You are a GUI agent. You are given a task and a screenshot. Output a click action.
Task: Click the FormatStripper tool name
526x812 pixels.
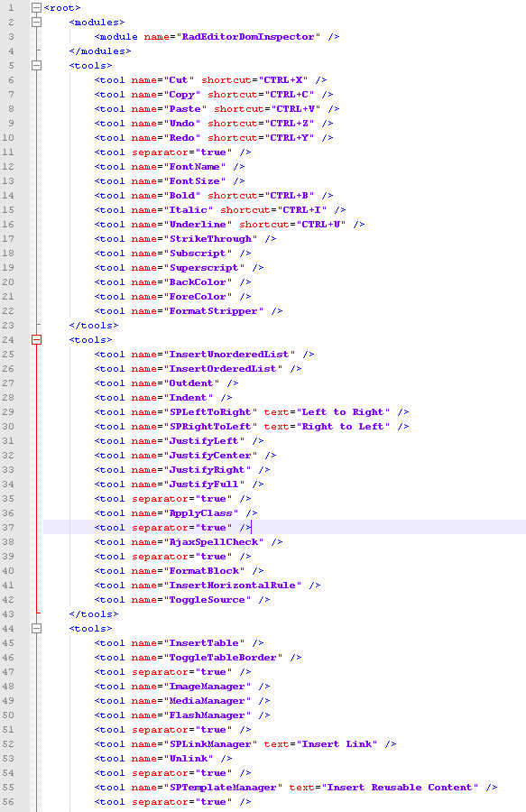click(x=213, y=311)
